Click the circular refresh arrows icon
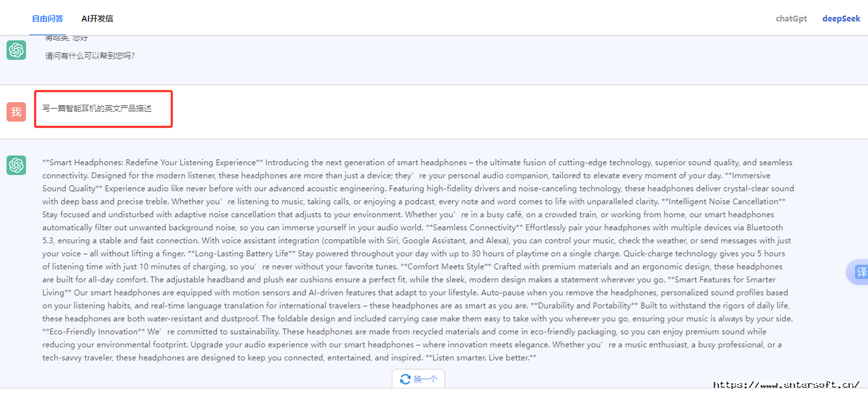Viewport: 868px width, 404px height. pyautogui.click(x=405, y=379)
